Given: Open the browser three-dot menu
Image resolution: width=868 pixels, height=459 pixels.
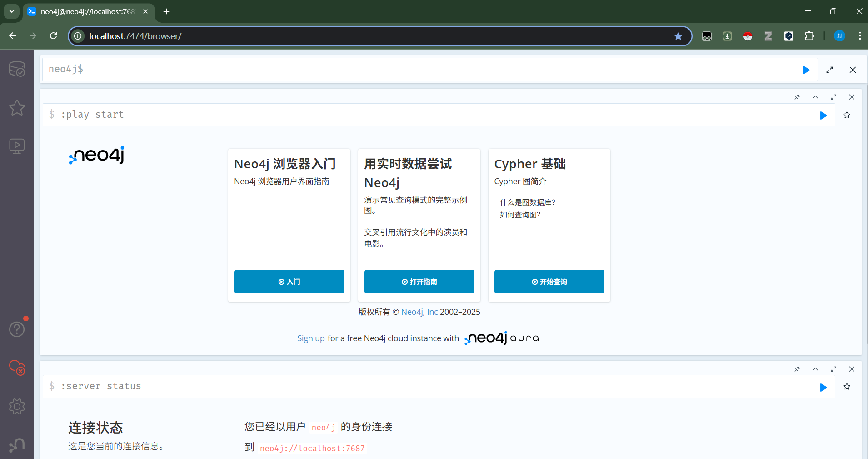Looking at the screenshot, I should point(860,36).
